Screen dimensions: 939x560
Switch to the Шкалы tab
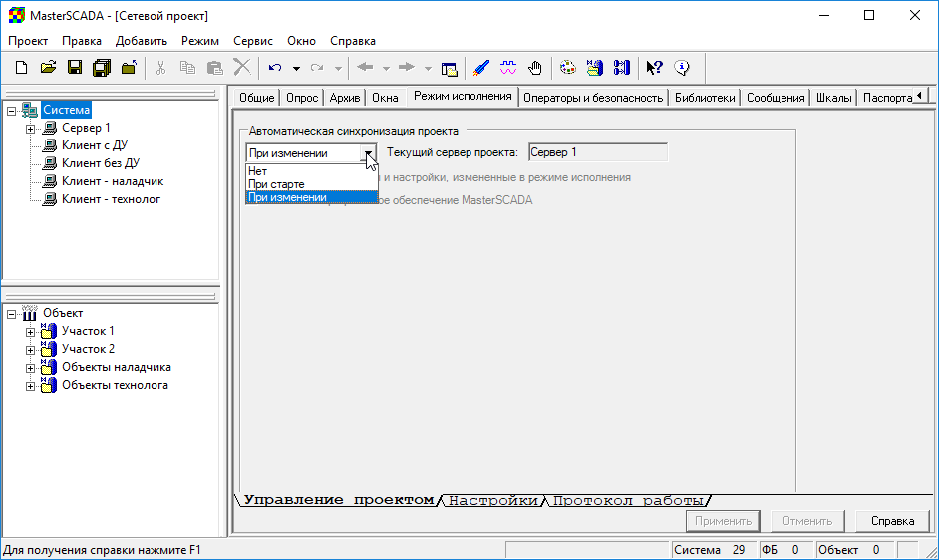click(x=833, y=98)
